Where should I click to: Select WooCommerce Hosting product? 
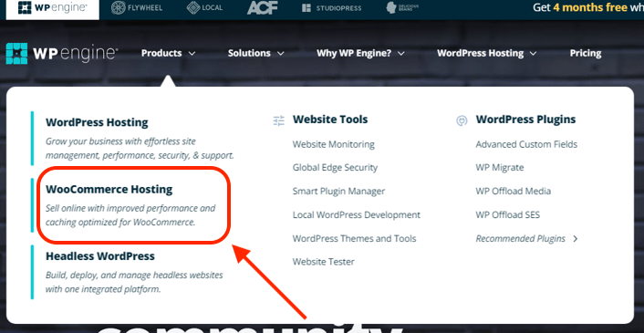(x=109, y=189)
